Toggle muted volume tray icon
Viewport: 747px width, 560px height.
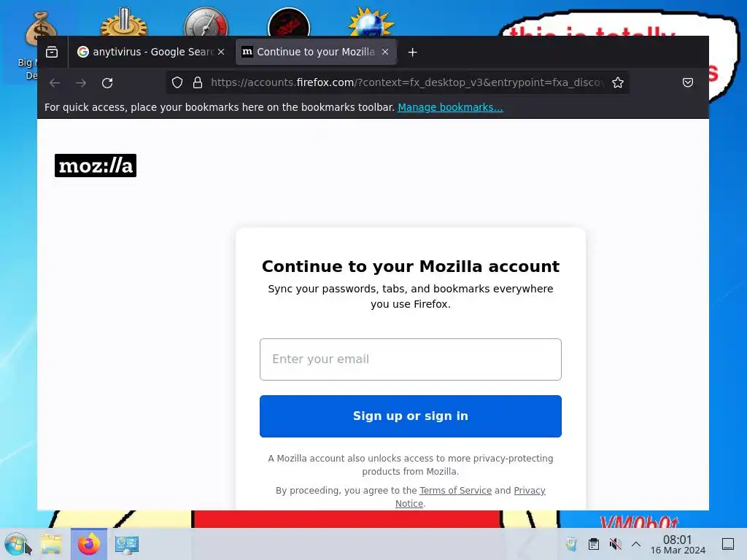coord(615,544)
